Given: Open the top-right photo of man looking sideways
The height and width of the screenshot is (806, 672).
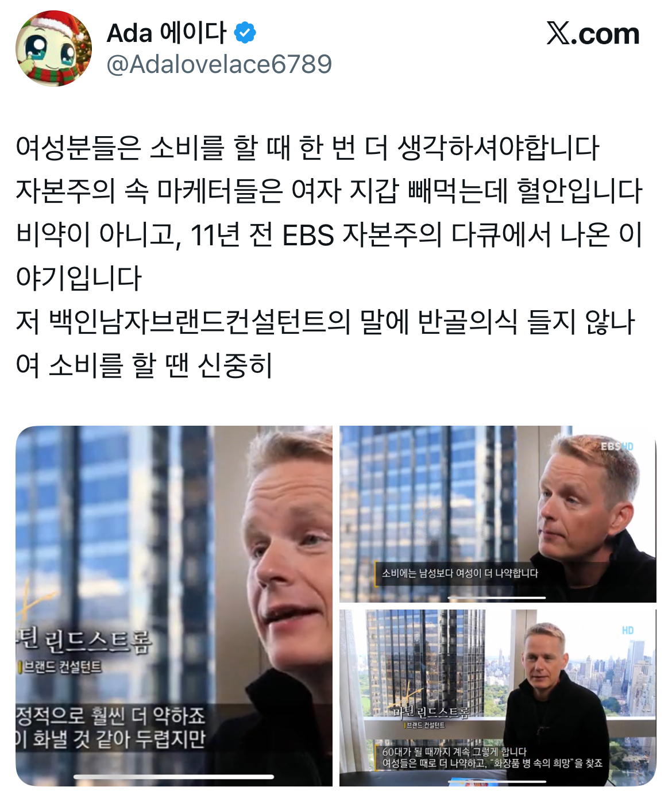Looking at the screenshot, I should [497, 514].
